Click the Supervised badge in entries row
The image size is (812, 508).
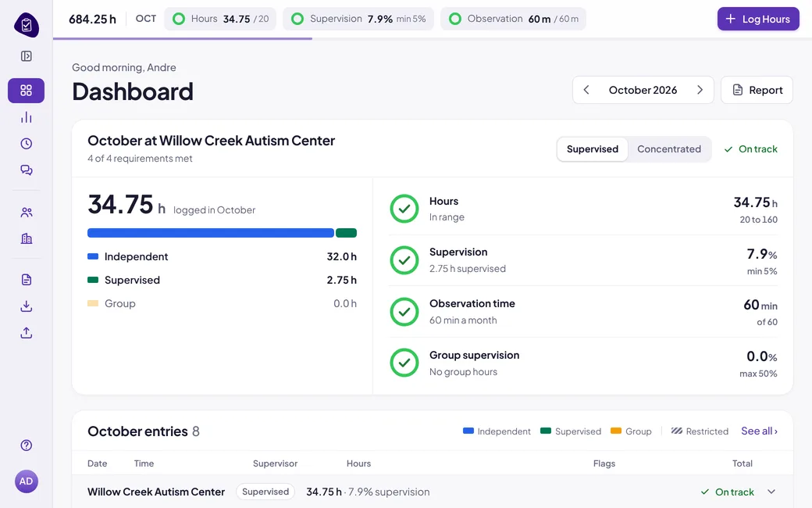point(265,492)
